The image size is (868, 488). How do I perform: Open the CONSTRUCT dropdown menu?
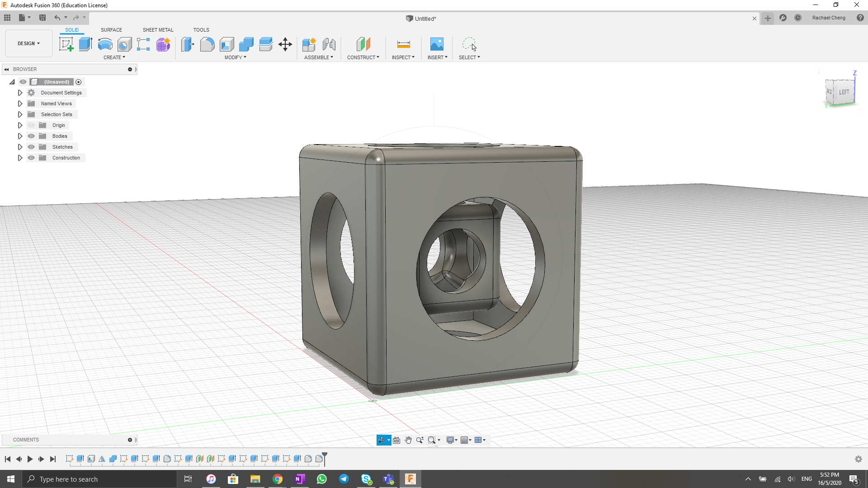363,57
